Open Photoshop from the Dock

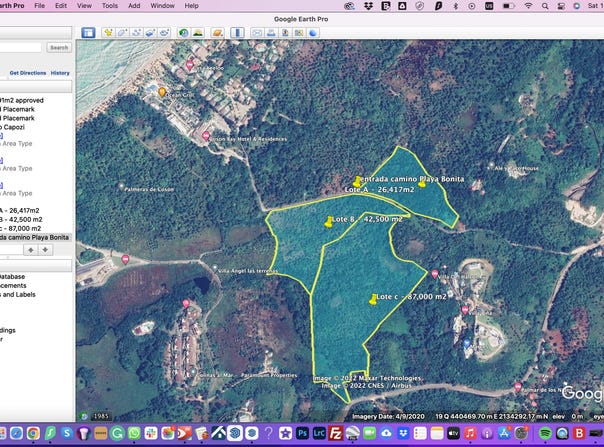(302, 434)
